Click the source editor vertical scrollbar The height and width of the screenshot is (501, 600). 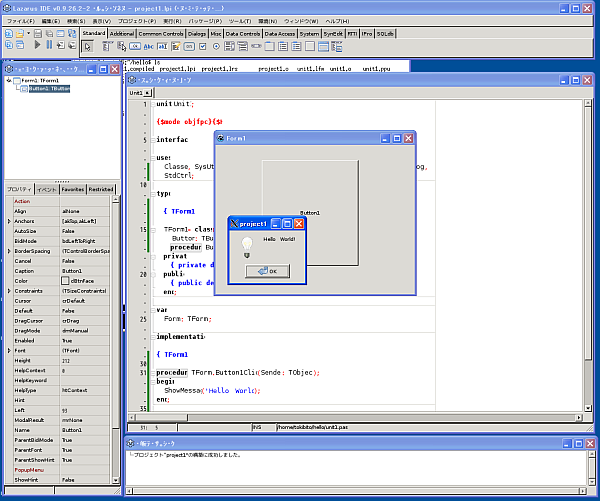coord(588,256)
